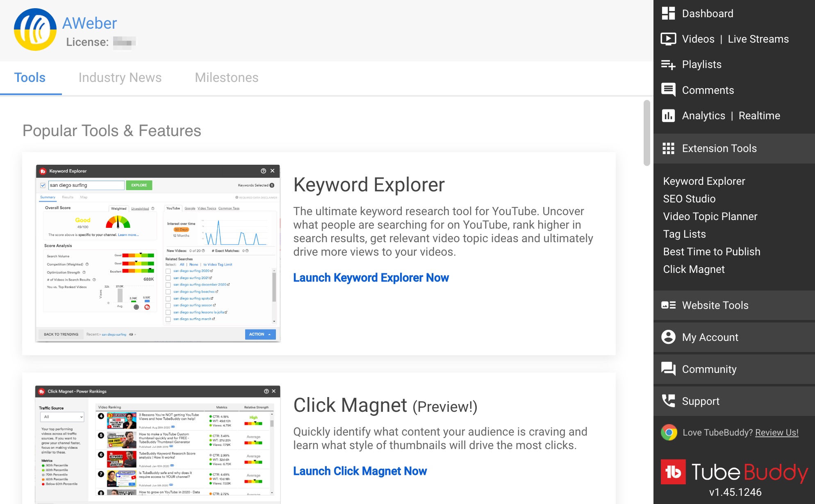
Task: Open the Milestones tab
Action: pos(227,77)
